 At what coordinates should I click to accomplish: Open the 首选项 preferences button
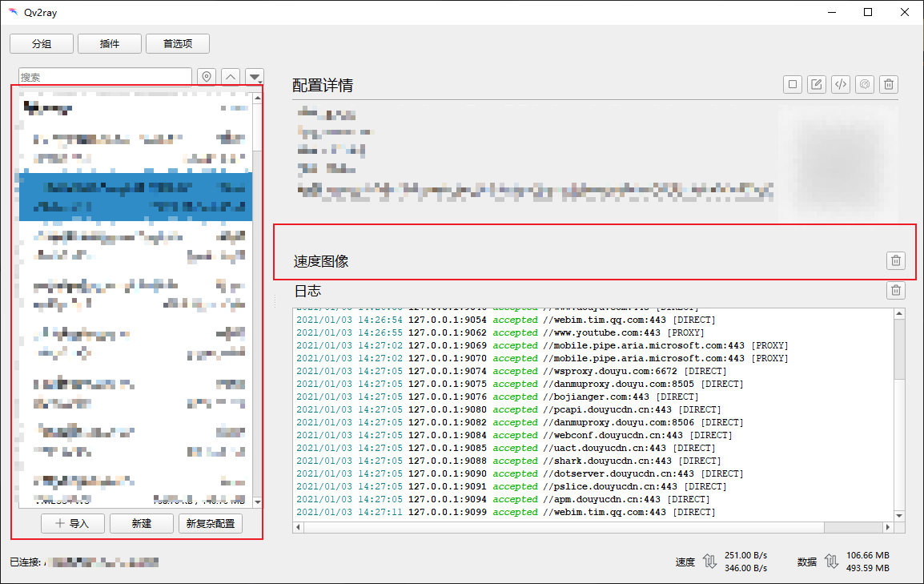tap(178, 43)
